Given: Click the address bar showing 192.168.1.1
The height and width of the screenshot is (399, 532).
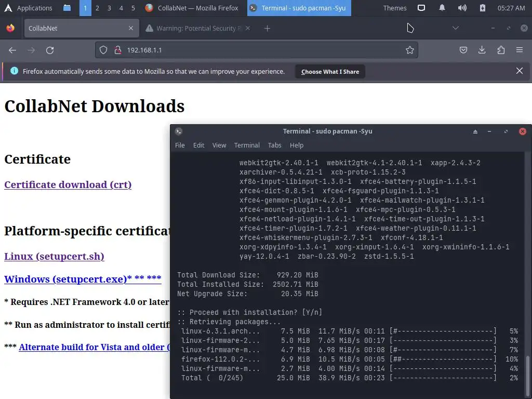Looking at the screenshot, I should [257, 50].
